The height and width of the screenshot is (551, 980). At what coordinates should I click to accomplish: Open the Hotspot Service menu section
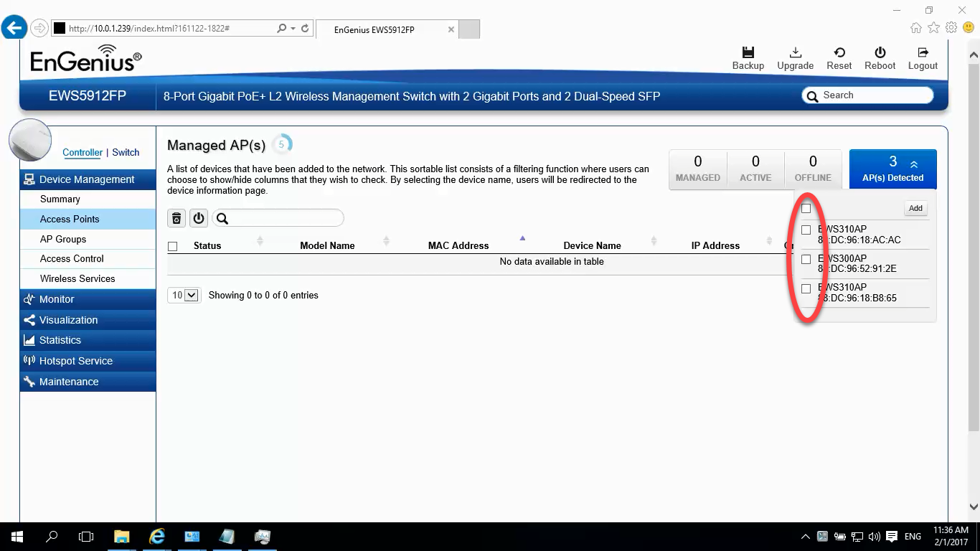coord(88,361)
